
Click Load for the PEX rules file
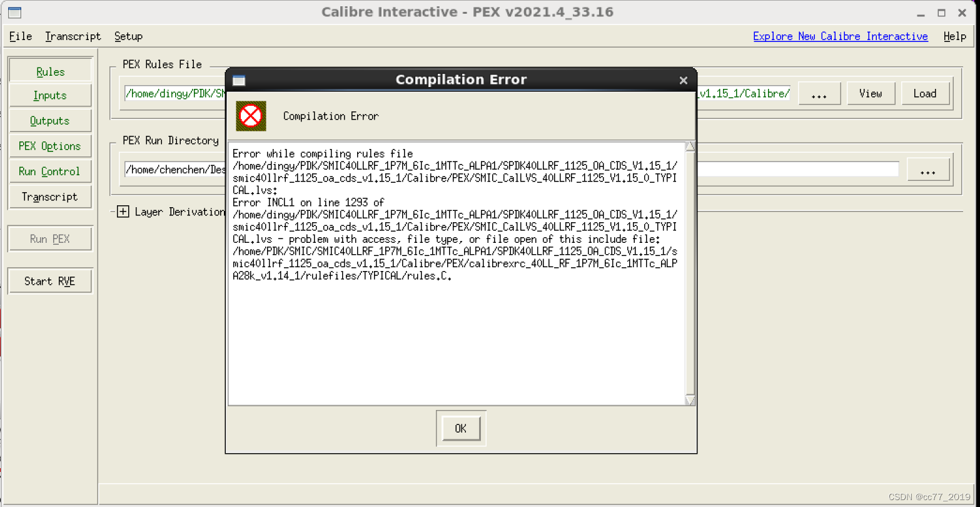[924, 94]
